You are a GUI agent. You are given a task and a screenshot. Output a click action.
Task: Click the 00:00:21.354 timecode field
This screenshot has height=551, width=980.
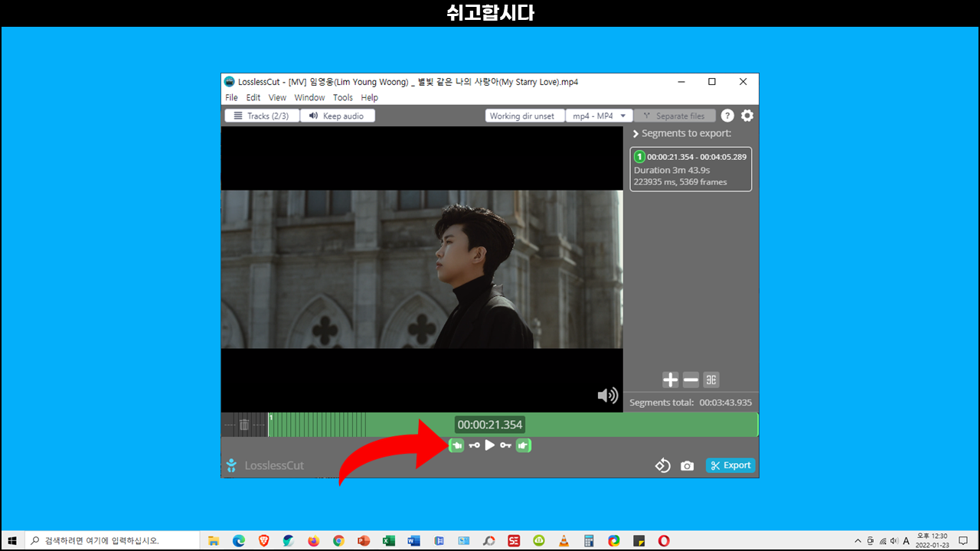[490, 425]
